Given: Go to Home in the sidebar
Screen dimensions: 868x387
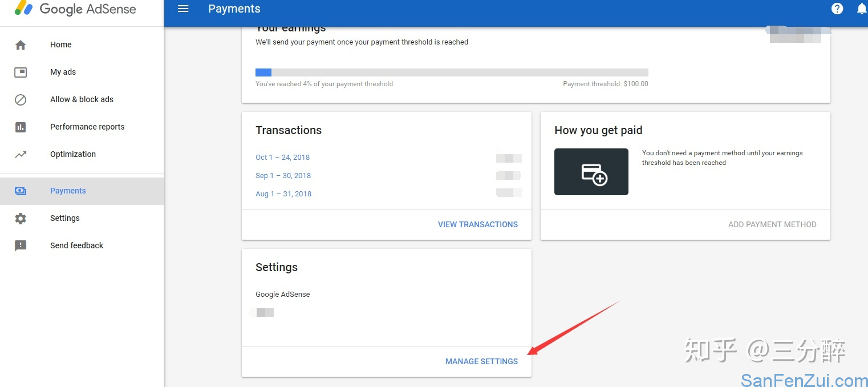Looking at the screenshot, I should pos(61,45).
